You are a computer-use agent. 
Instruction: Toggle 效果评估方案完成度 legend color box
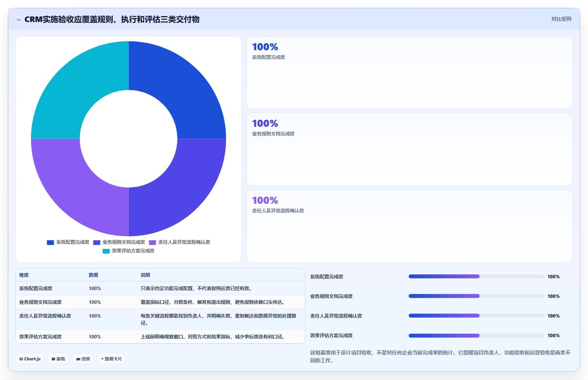point(106,251)
